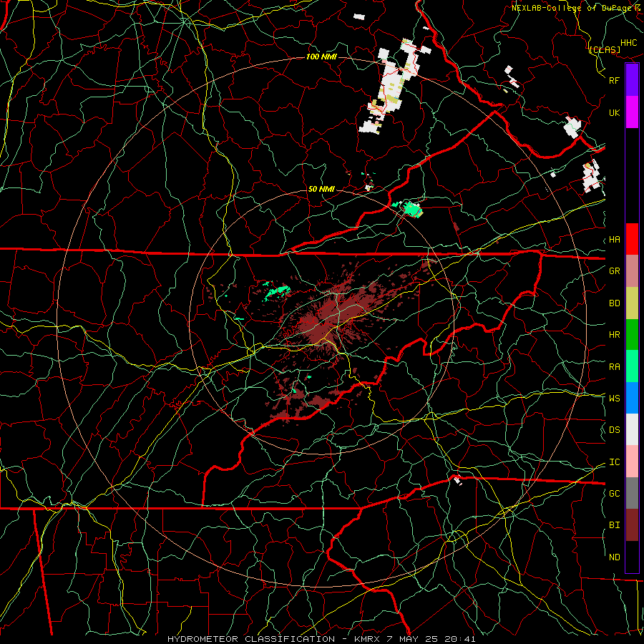The height and width of the screenshot is (644, 644).
Task: Click the black ND color swatch
Action: (632, 557)
